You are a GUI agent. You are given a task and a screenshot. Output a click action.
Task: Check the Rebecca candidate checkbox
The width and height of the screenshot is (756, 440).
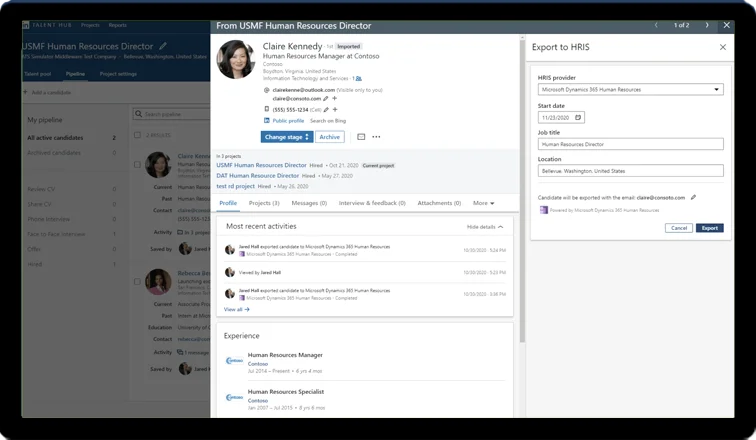tap(138, 281)
